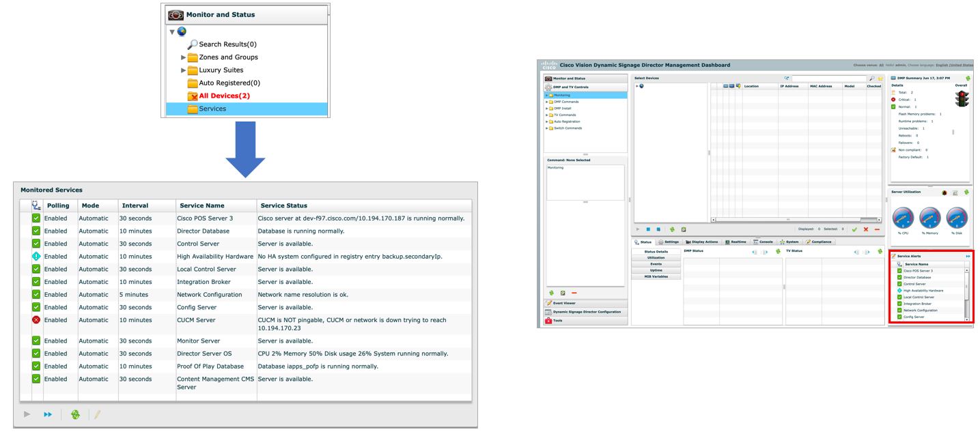Image resolution: width=980 pixels, height=432 pixels.
Task: Open the Auto Registered(0) folder
Action: click(x=229, y=83)
